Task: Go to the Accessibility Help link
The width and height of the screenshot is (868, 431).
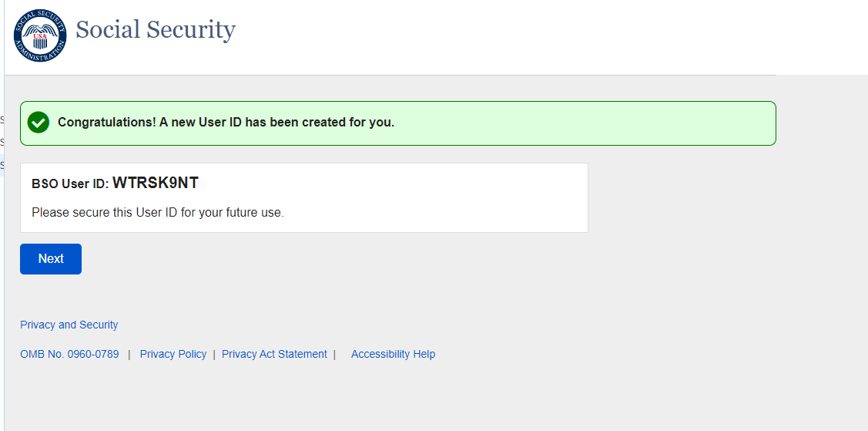Action: [393, 354]
